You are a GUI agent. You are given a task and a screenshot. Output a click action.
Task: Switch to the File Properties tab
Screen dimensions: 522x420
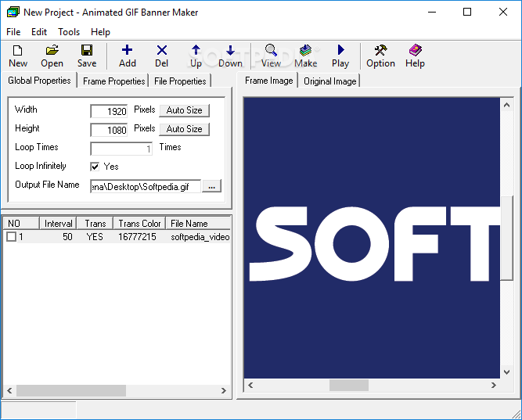tap(180, 81)
